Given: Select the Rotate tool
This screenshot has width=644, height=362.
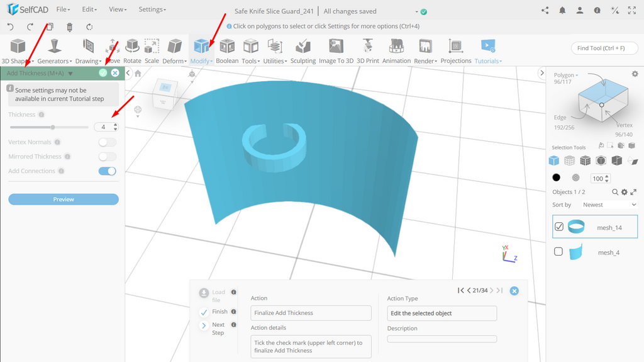Looking at the screenshot, I should tap(132, 51).
